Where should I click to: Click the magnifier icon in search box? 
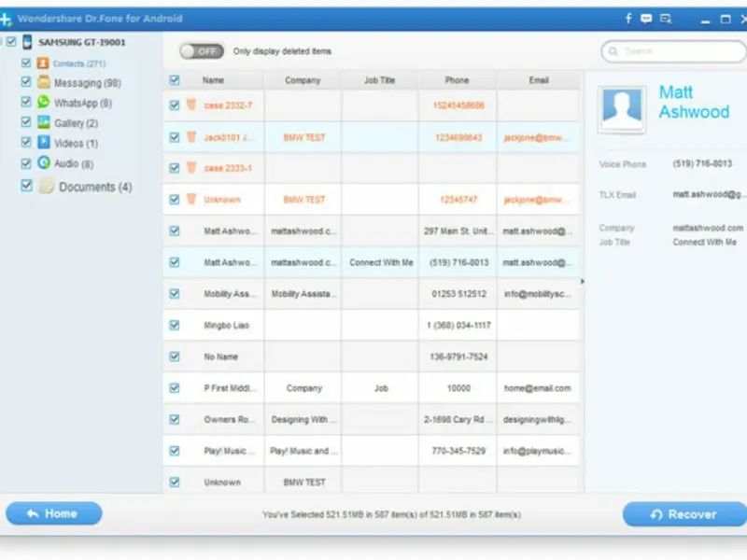613,51
